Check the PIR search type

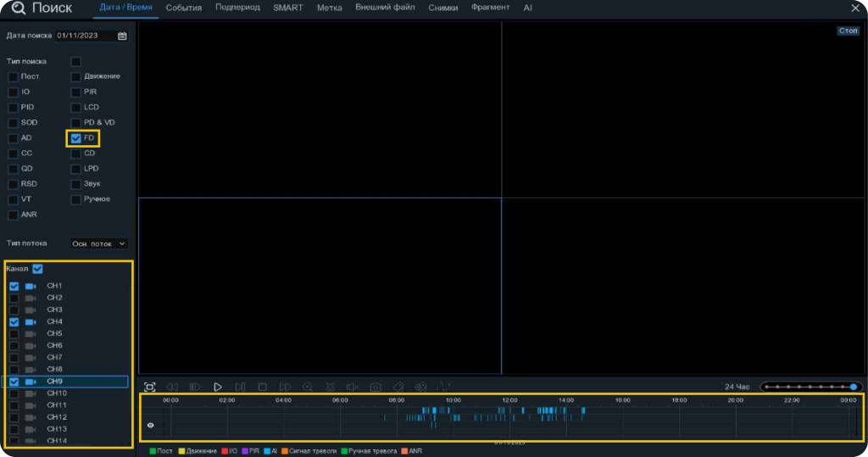pyautogui.click(x=75, y=92)
